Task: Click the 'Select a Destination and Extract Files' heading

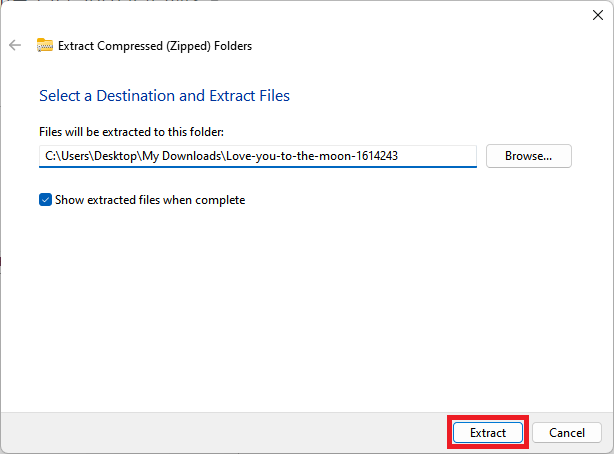Action: (164, 96)
